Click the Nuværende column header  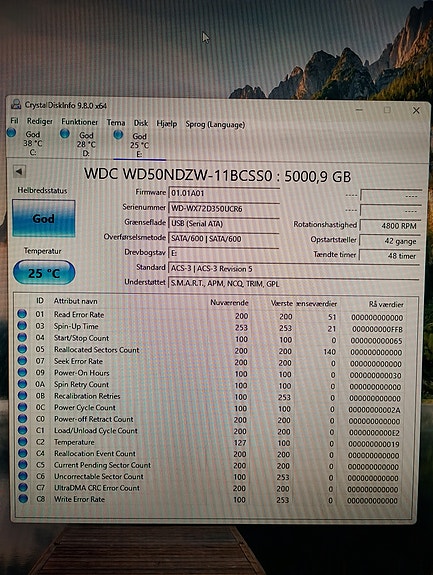tap(229, 303)
